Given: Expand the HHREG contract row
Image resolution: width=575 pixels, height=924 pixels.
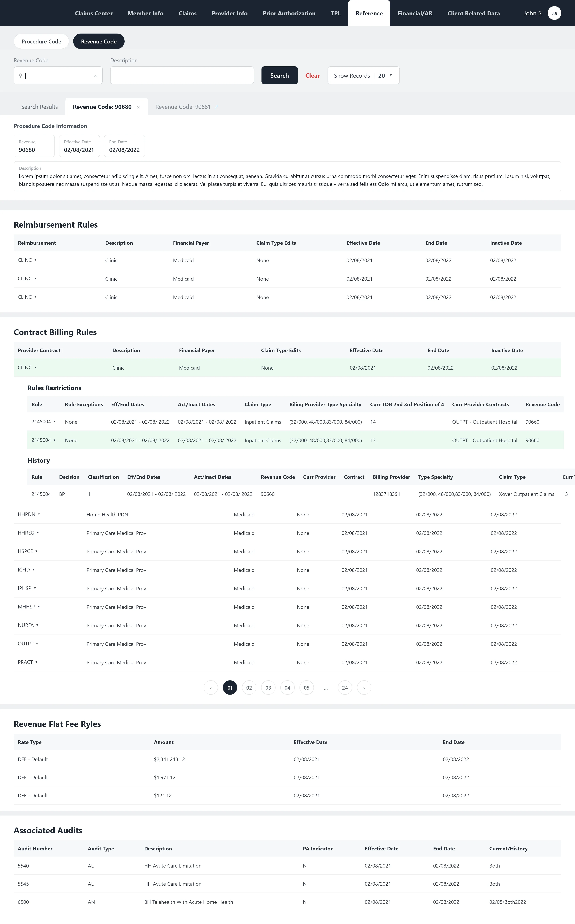Looking at the screenshot, I should (x=38, y=533).
